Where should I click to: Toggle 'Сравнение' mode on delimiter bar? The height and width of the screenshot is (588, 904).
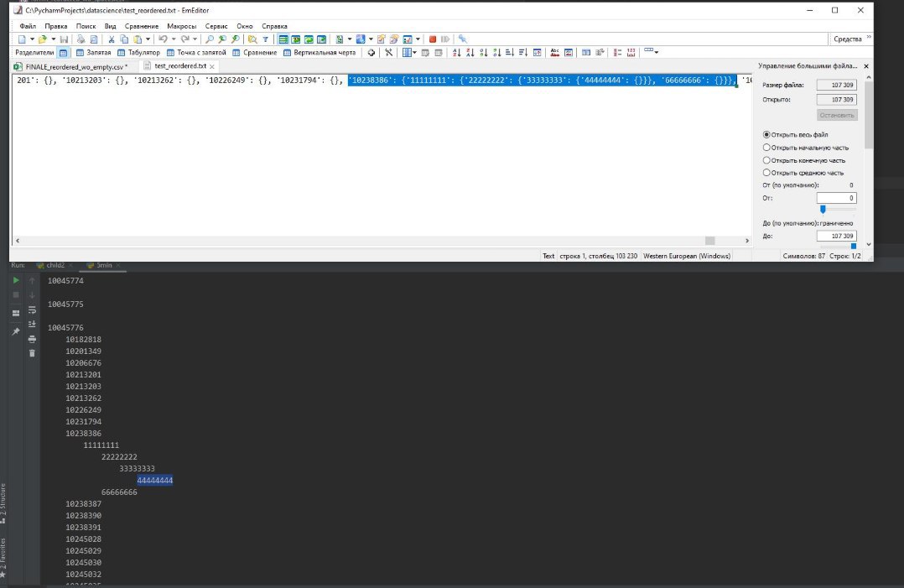tap(254, 53)
